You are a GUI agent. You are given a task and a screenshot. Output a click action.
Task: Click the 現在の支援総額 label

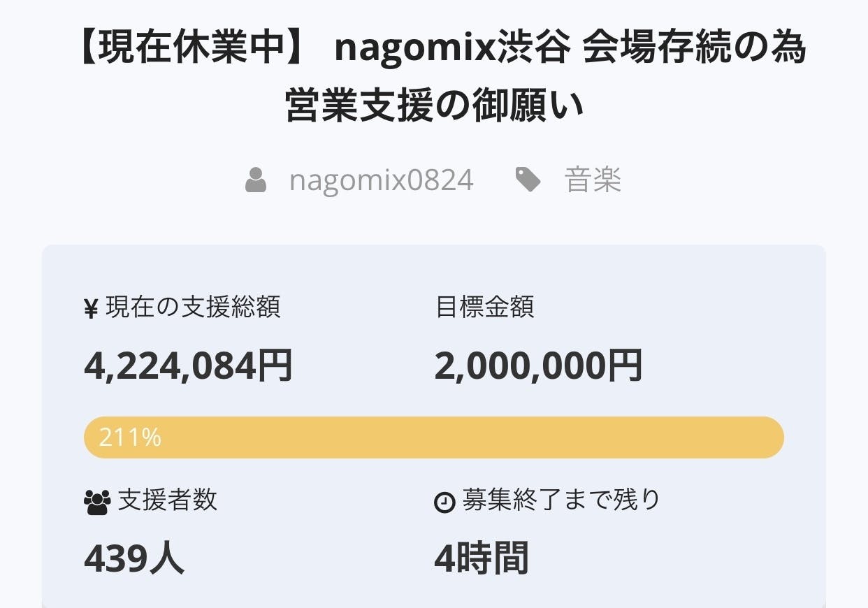193,307
